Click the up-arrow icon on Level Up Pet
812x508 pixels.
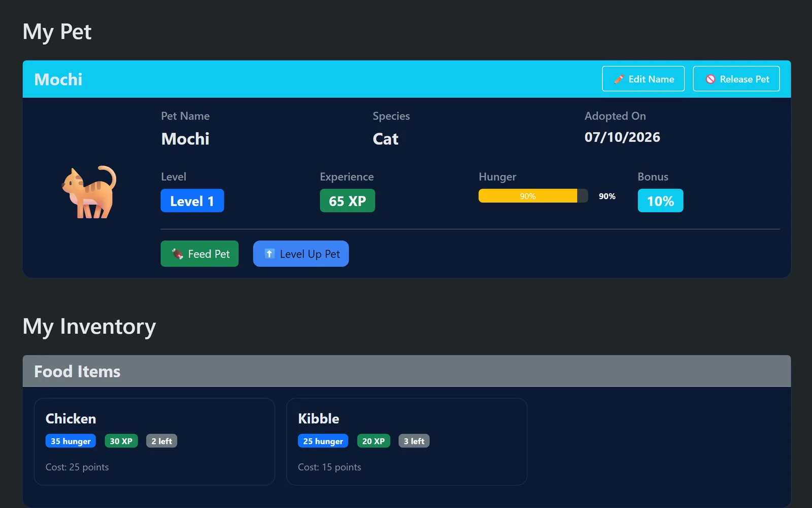pos(269,254)
